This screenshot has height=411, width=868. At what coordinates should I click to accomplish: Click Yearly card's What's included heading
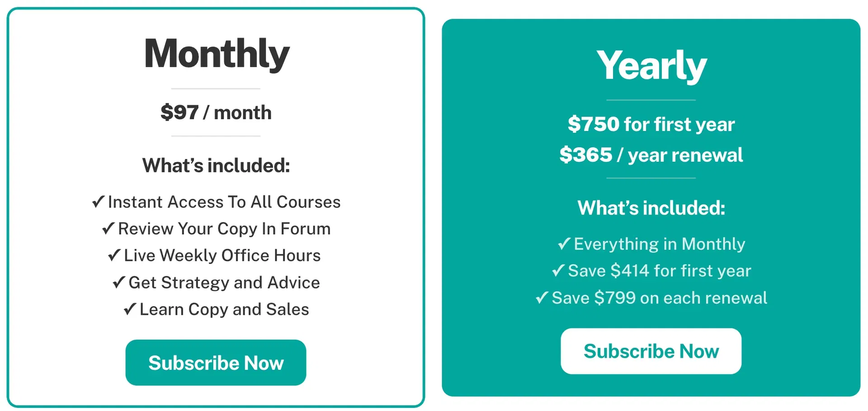tap(651, 208)
